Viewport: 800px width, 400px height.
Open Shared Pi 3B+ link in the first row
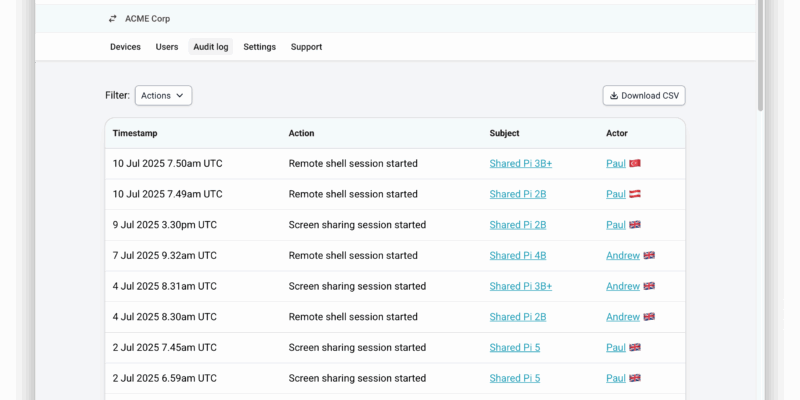[520, 163]
